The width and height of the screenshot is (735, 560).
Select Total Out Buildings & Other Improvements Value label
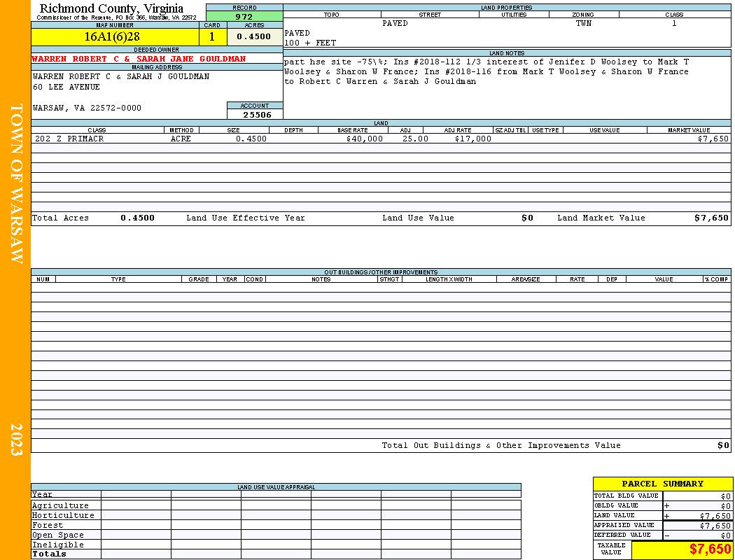coord(501,446)
